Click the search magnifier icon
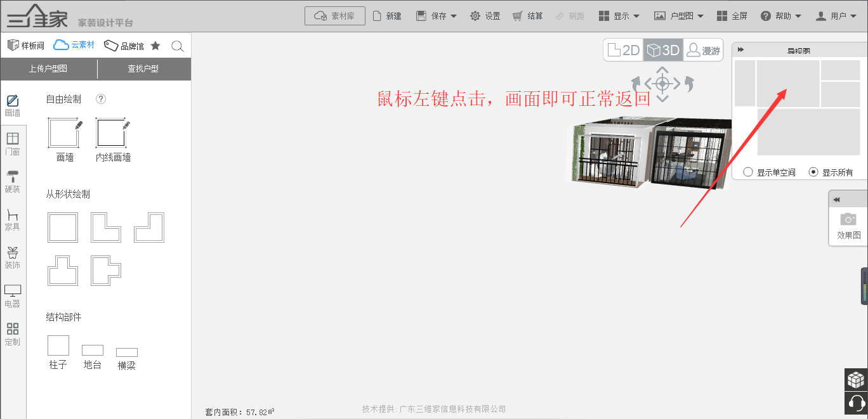The image size is (868, 419). click(x=178, y=46)
